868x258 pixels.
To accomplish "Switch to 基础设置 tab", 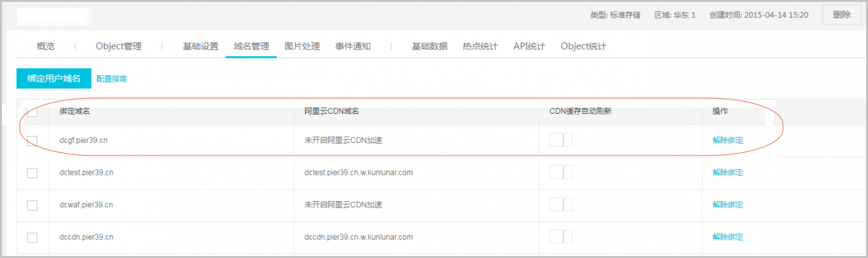I will tap(200, 47).
